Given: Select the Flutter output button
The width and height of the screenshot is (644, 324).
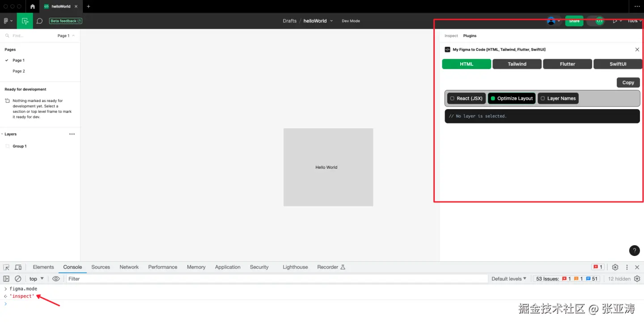Looking at the screenshot, I should coord(568,64).
